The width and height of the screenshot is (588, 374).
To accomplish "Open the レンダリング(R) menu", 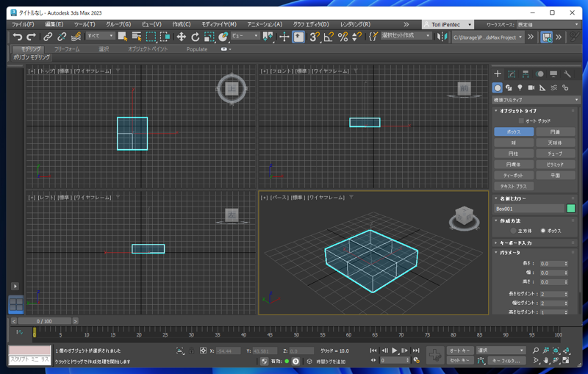I will click(x=355, y=24).
